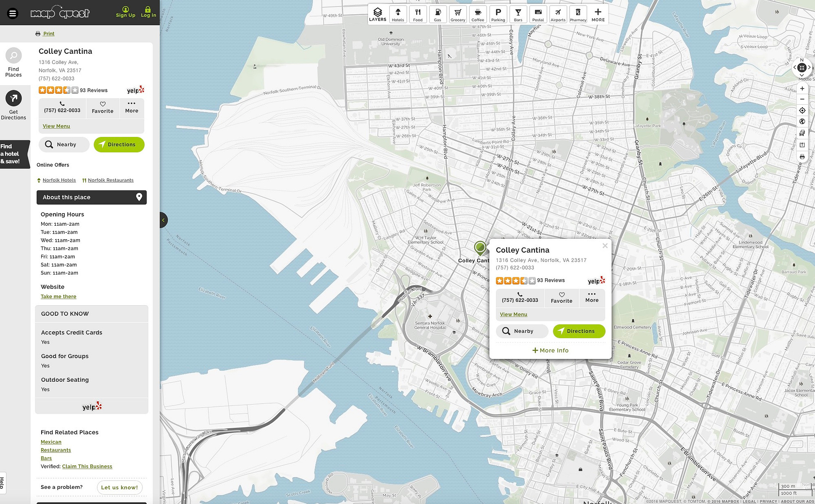The height and width of the screenshot is (504, 815).
Task: Toggle live traffic layer
Action: tap(802, 133)
